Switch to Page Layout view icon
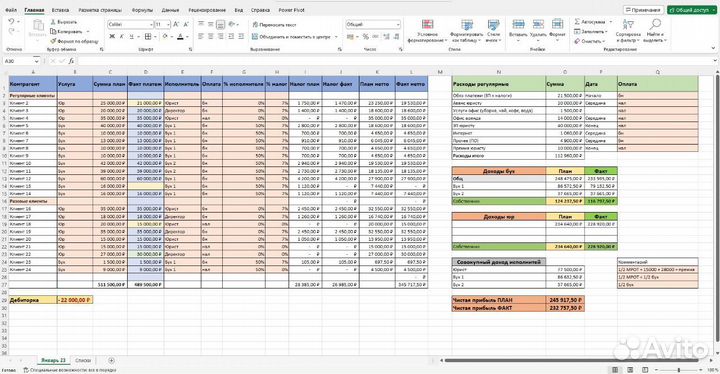The height and width of the screenshot is (374, 720). point(630,370)
